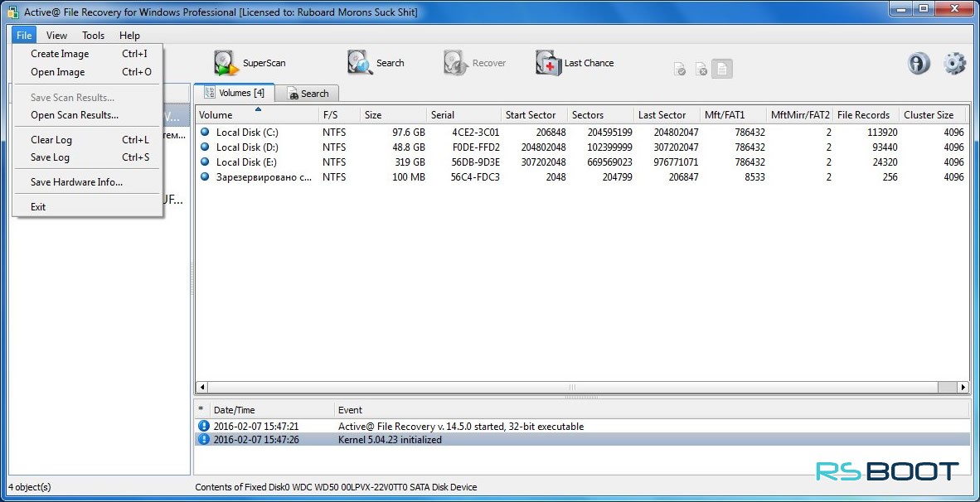Click serial value F0DE-FFD2

point(474,147)
